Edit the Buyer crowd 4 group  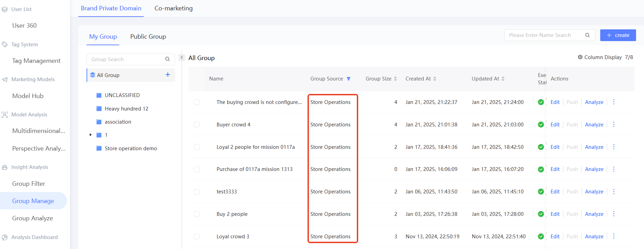pos(555,125)
